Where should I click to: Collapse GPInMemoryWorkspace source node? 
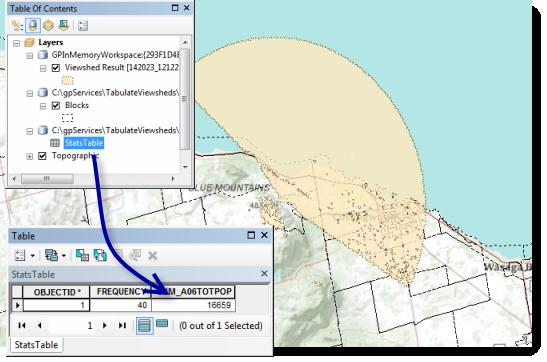(30, 56)
